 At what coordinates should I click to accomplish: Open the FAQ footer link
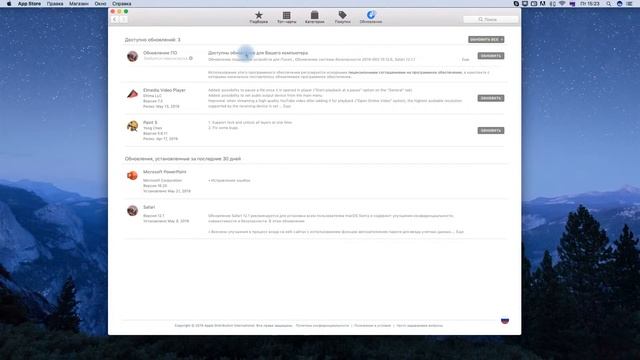[x=420, y=326]
